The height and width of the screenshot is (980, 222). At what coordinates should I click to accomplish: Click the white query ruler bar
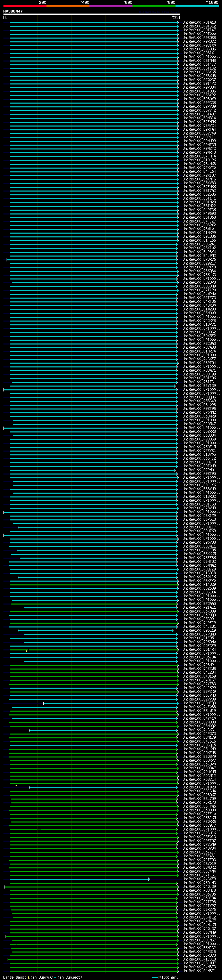click(92, 15)
